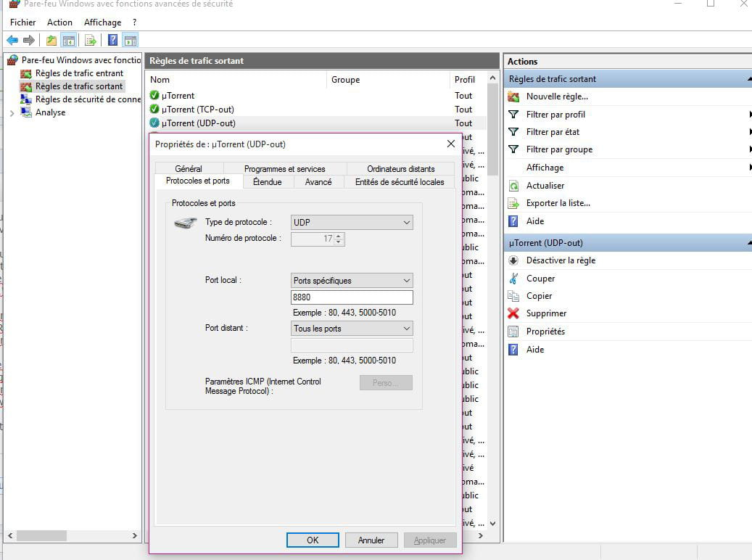Image resolution: width=752 pixels, height=560 pixels.
Task: Click the rules list scroll-down arrow
Action: (492, 524)
